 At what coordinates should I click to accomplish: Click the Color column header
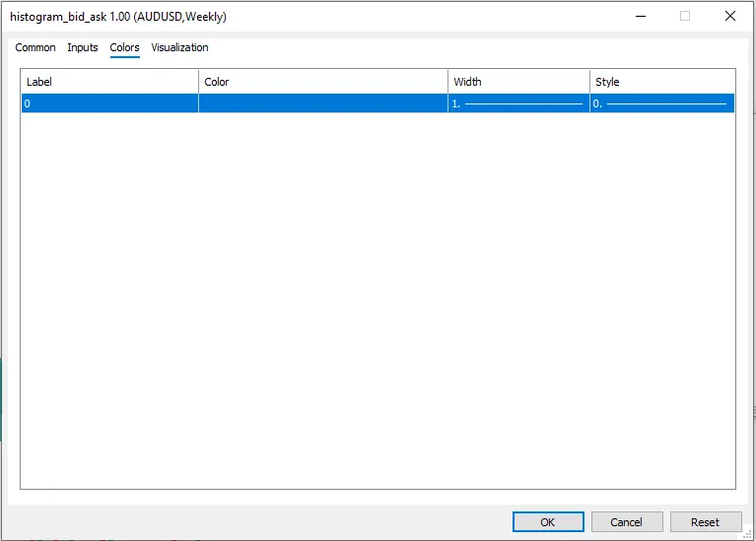coord(323,82)
